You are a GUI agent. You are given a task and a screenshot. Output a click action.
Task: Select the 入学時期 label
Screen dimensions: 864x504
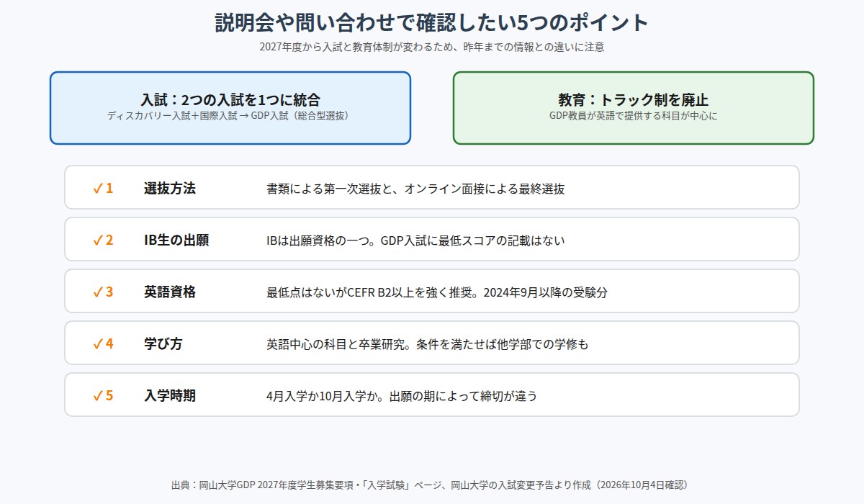[170, 396]
